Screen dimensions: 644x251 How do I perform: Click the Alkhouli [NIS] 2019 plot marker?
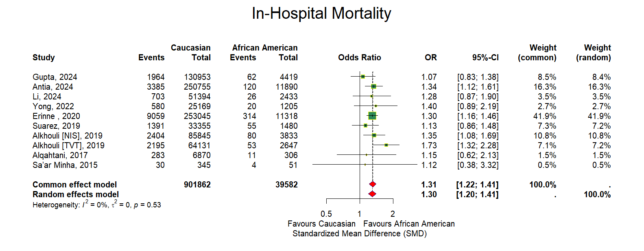pos(374,135)
